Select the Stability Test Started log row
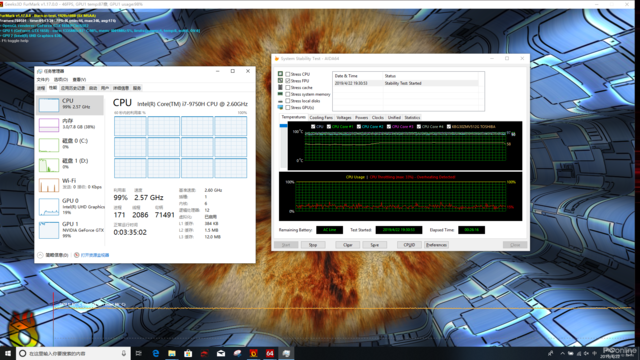 point(406,83)
